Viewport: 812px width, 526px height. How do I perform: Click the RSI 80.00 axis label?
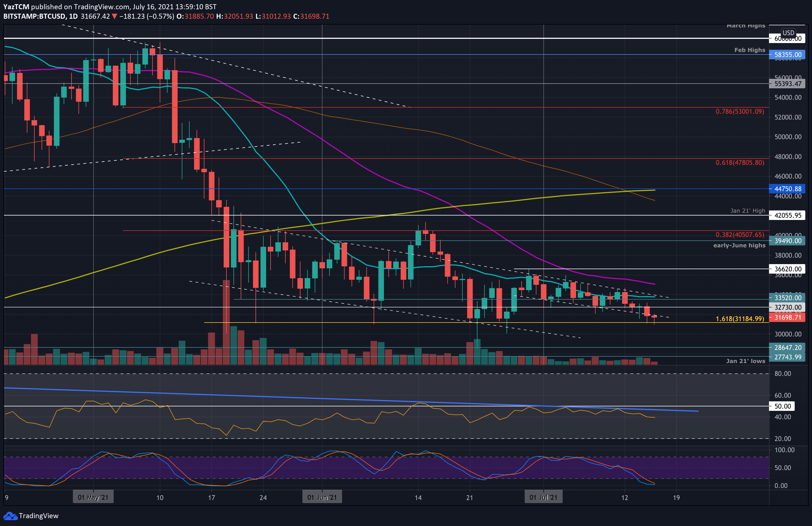[x=782, y=374]
